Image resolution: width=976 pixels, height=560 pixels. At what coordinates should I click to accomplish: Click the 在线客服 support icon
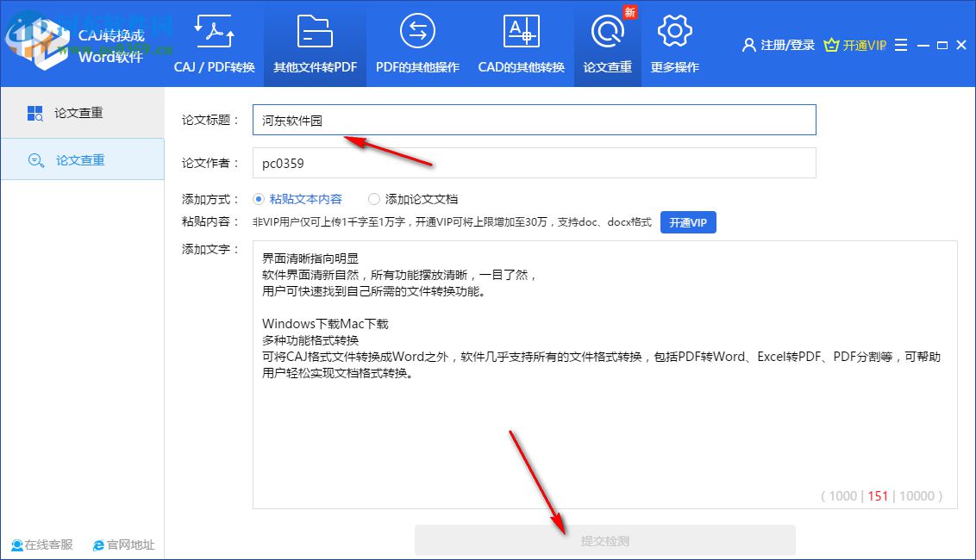pos(17,545)
